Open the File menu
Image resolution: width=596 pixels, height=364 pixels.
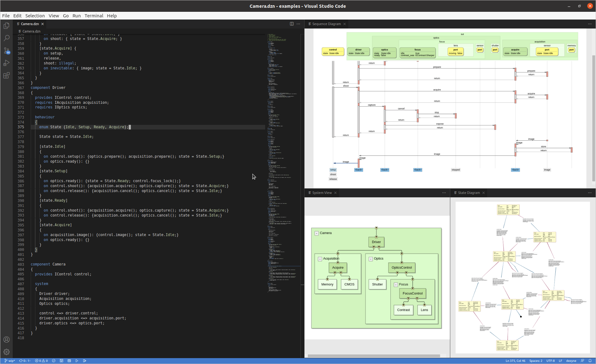tap(6, 16)
